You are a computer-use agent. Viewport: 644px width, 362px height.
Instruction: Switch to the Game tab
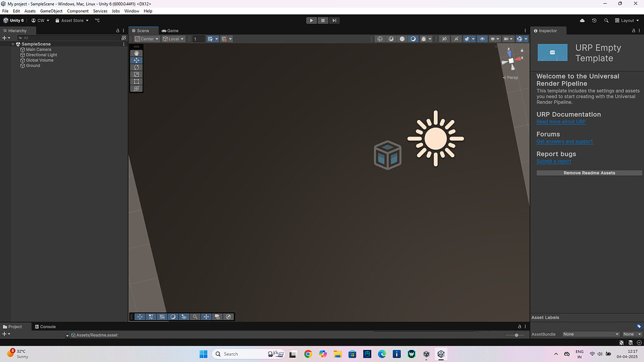[169, 30]
